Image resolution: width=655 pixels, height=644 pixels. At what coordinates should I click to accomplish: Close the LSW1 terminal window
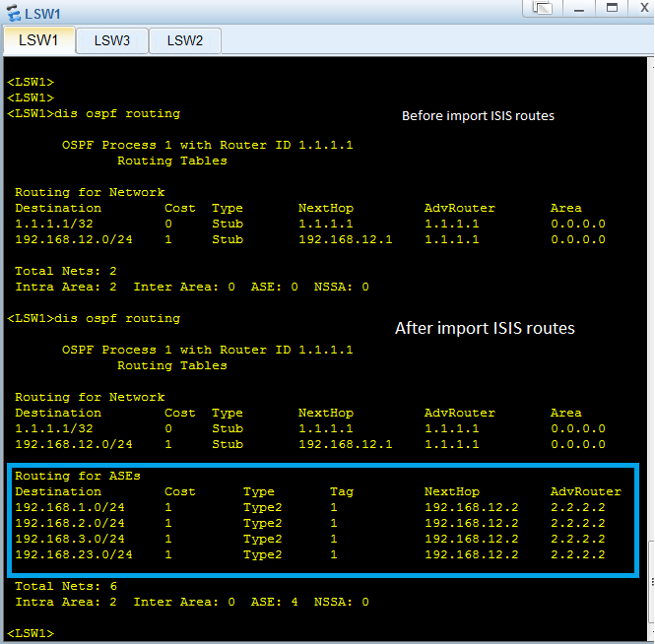(644, 8)
